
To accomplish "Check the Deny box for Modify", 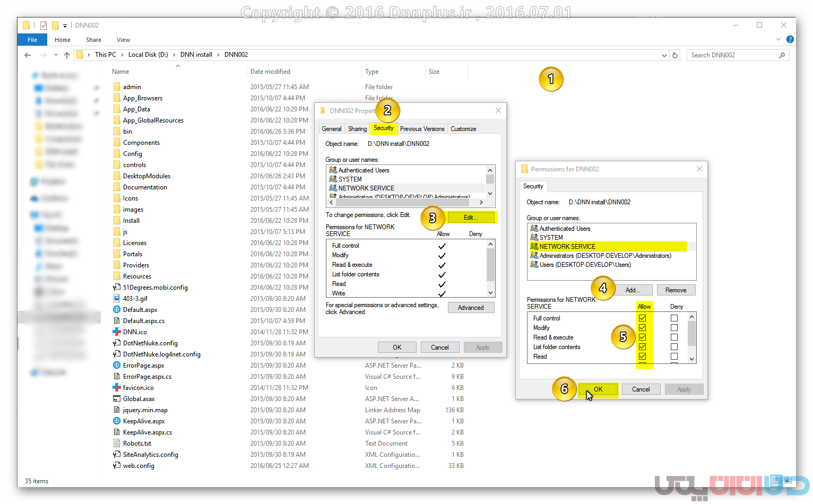I will (x=674, y=328).
